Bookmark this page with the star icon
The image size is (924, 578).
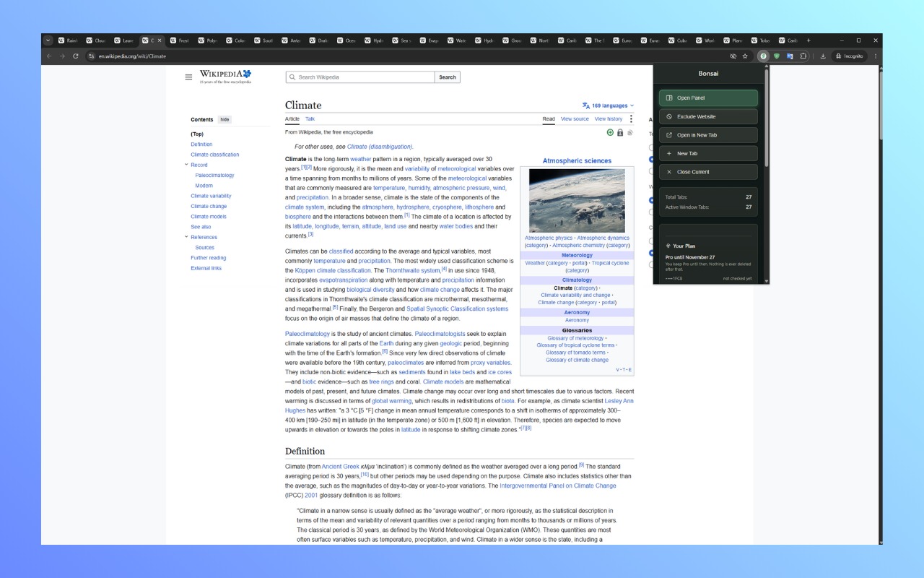745,56
